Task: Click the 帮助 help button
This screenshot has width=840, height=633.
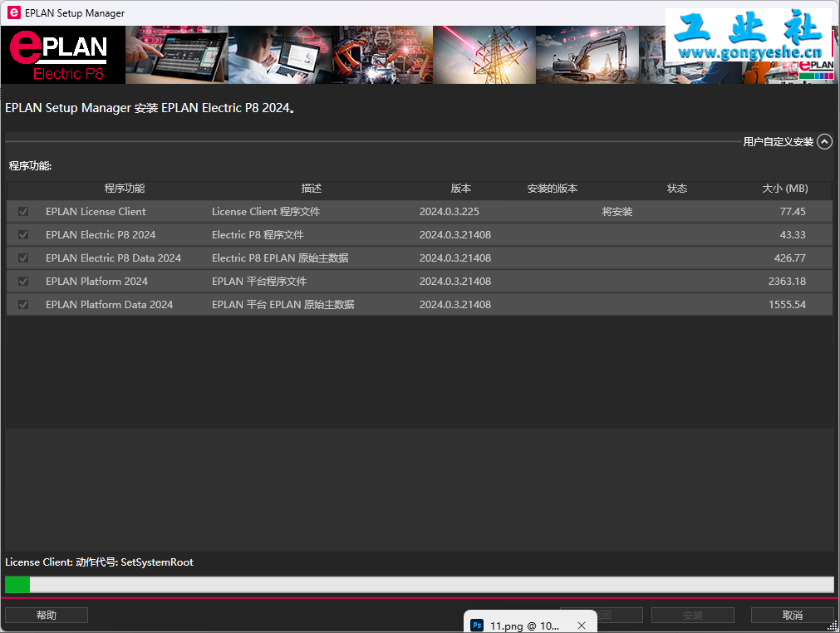Action: pos(47,616)
